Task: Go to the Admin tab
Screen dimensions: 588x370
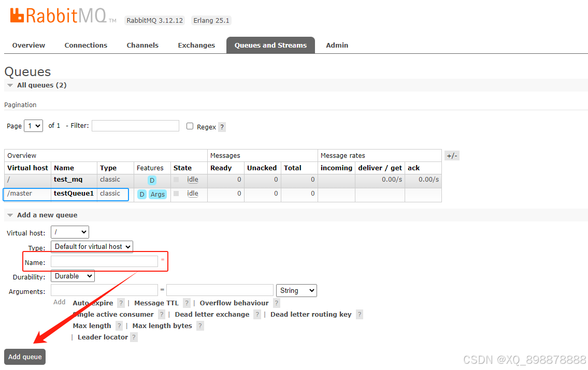Action: [x=337, y=46]
